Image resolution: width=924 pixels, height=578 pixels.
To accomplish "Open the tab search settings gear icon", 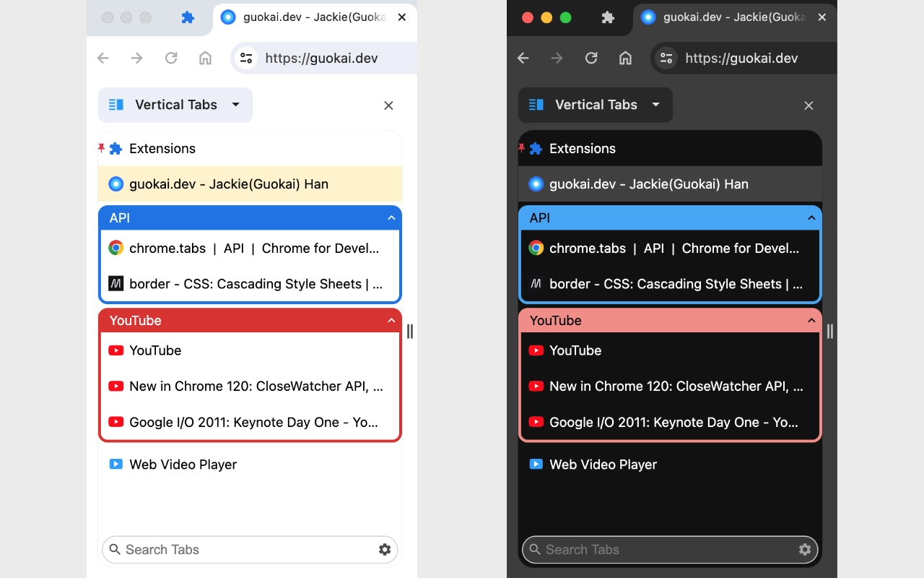I will (x=385, y=550).
